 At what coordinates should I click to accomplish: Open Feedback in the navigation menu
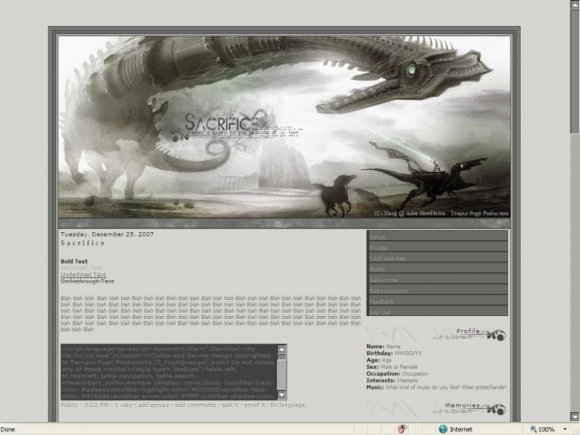(x=437, y=301)
